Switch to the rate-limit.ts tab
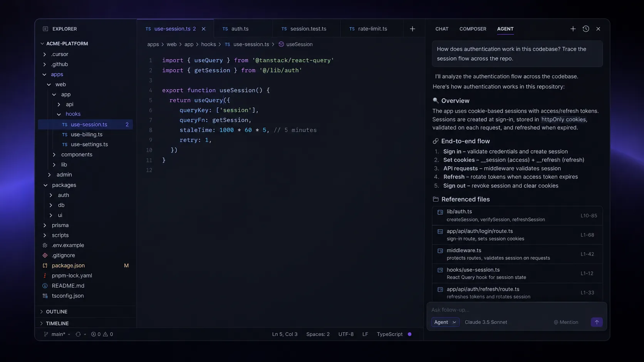Viewport: 644px width, 362px height. click(x=368, y=29)
